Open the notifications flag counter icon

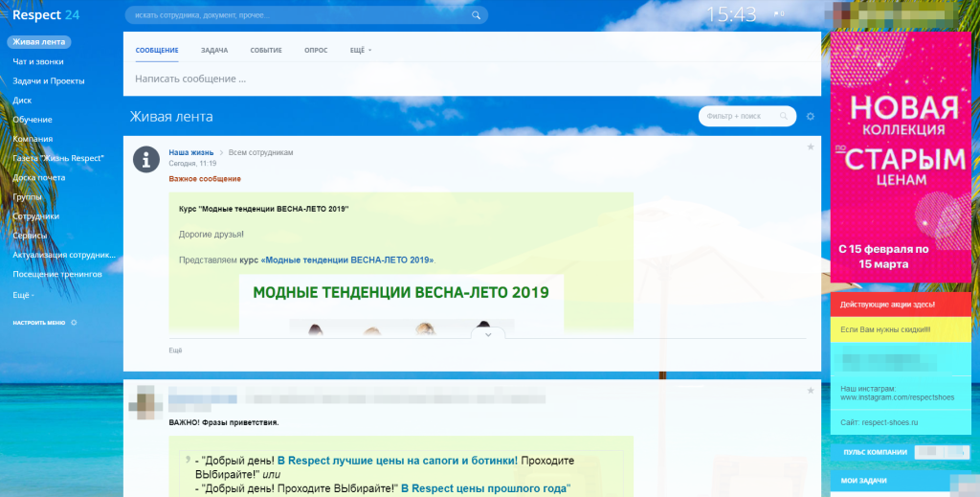point(779,13)
